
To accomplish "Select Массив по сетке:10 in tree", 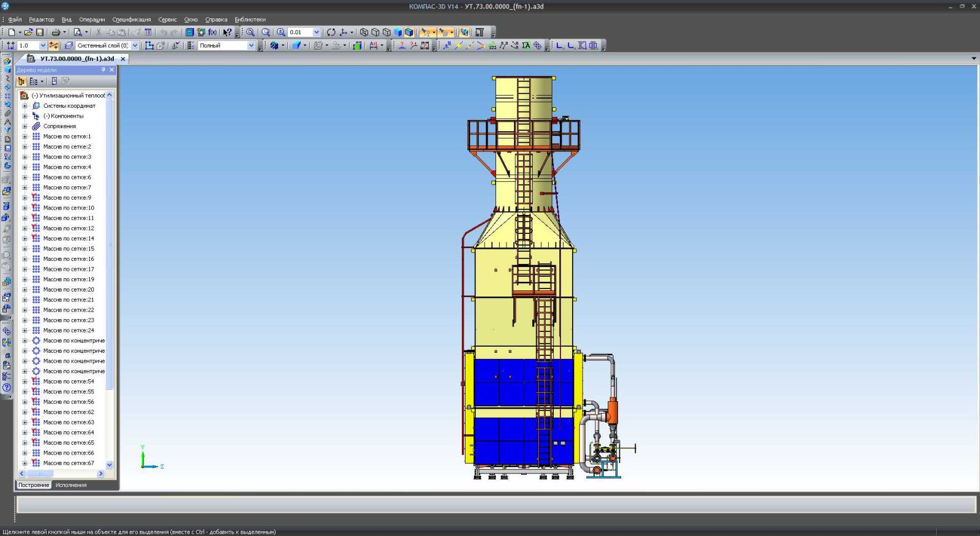I will pos(69,208).
